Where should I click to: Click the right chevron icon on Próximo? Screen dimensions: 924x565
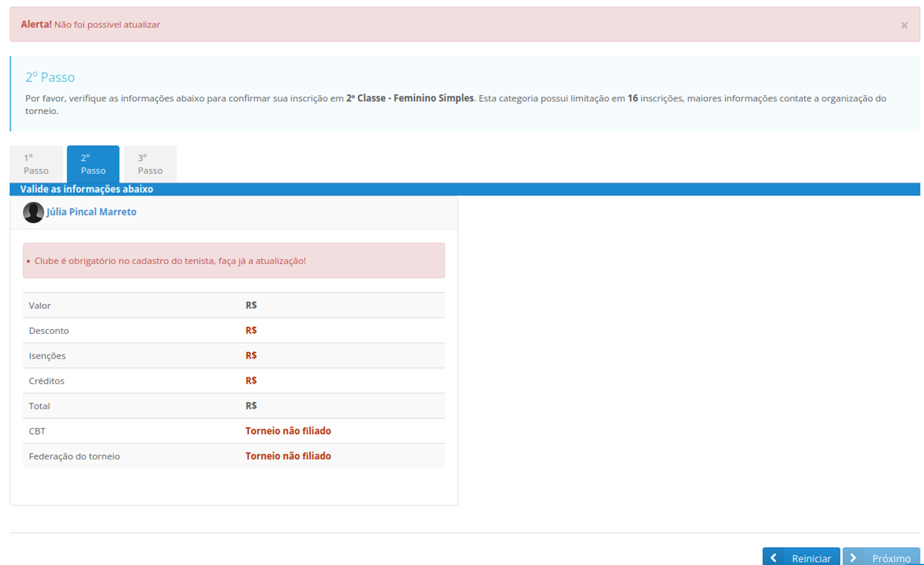853,558
